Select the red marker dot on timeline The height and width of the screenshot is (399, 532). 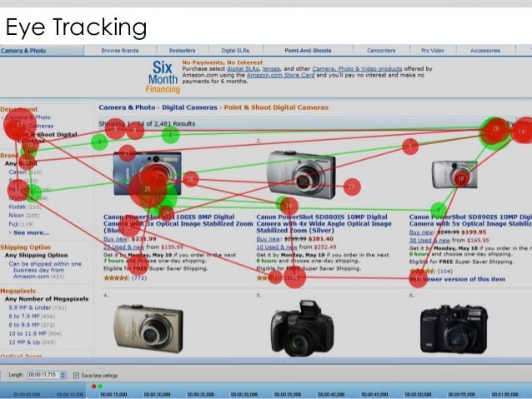click(94, 387)
